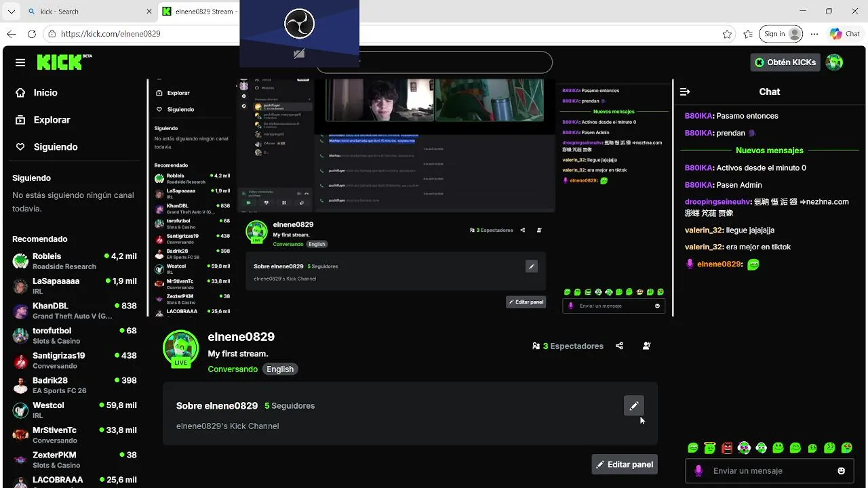Open Copilot Chat in the browser toolbar

click(845, 34)
